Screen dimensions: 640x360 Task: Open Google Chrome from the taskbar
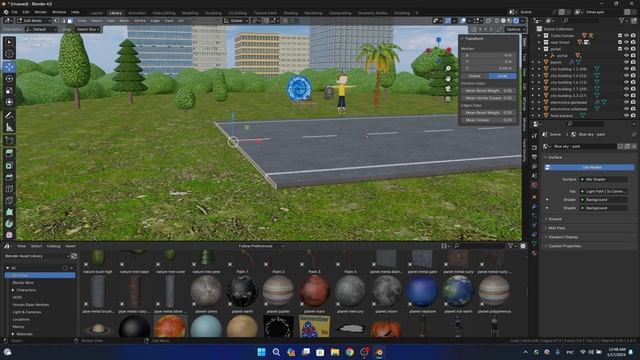coord(350,352)
